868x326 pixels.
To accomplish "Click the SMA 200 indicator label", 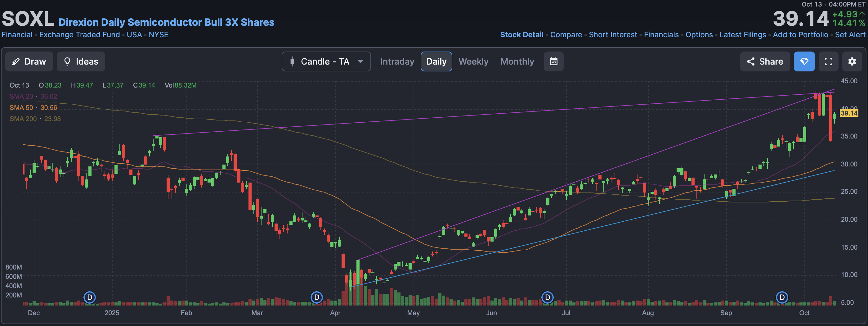I will [x=23, y=119].
